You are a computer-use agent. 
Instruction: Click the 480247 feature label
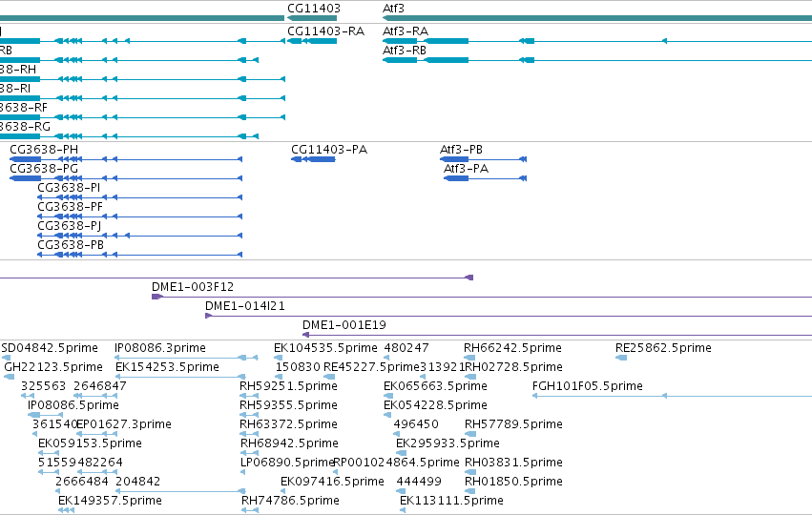[x=406, y=348]
